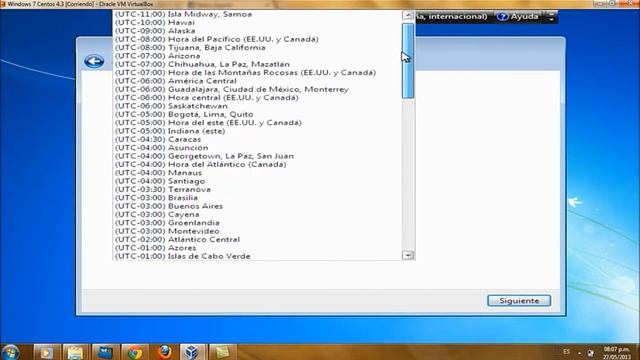Switch to VirtualBox cube icon in taskbar

point(192,352)
